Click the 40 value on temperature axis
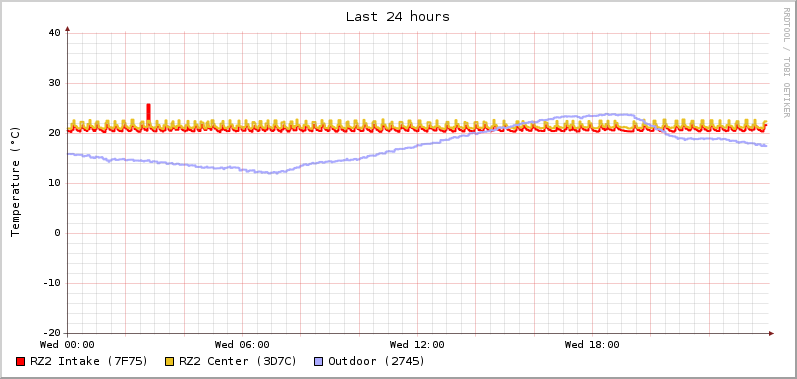Image resolution: width=797 pixels, height=379 pixels. click(54, 33)
